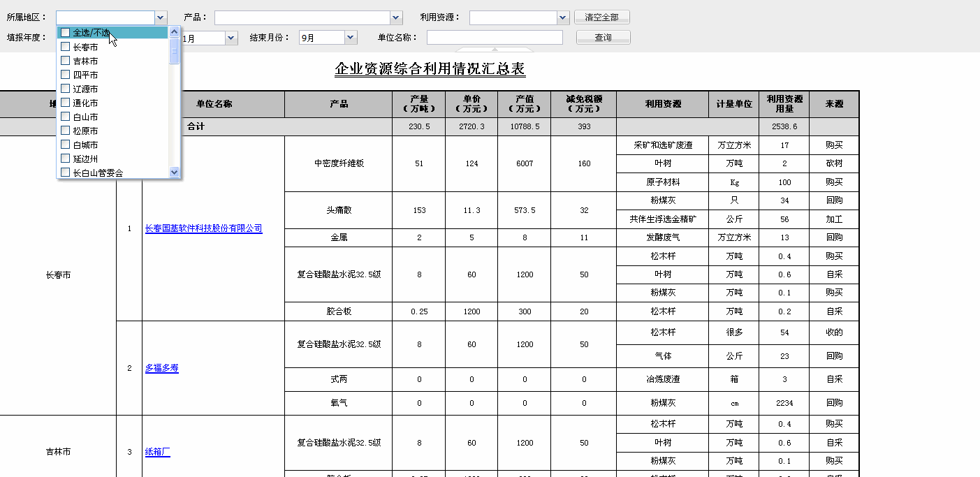The height and width of the screenshot is (477, 980).
Task: Click the 共伴生浮选金精矿 resource cell
Action: click(x=663, y=219)
